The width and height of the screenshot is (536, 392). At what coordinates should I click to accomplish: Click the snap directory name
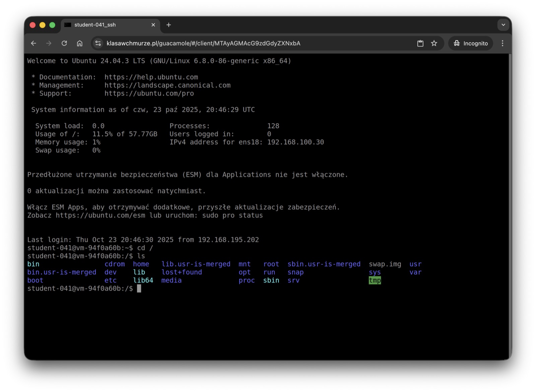(x=295, y=272)
